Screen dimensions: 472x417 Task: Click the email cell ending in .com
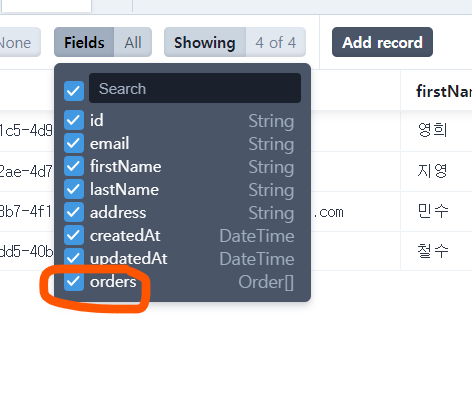[x=355, y=212]
